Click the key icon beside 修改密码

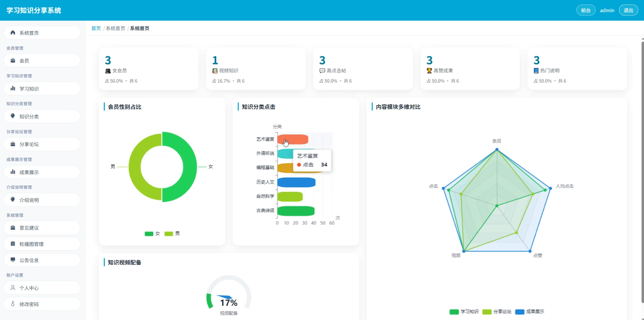click(13, 304)
